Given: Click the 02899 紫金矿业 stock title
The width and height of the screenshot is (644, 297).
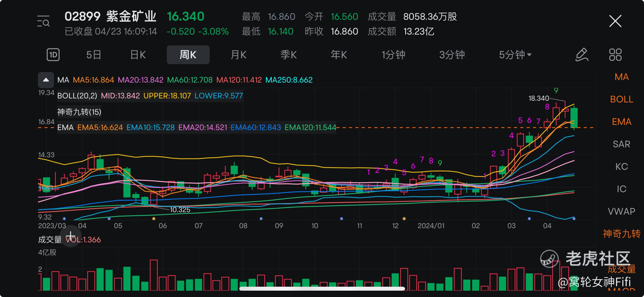Looking at the screenshot, I should coord(111,16).
